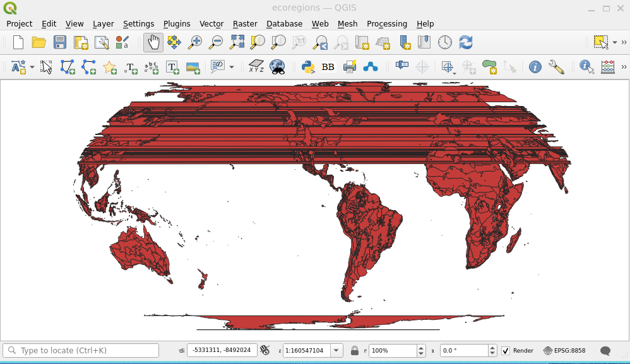Select the Pan Map hand tool

(153, 42)
